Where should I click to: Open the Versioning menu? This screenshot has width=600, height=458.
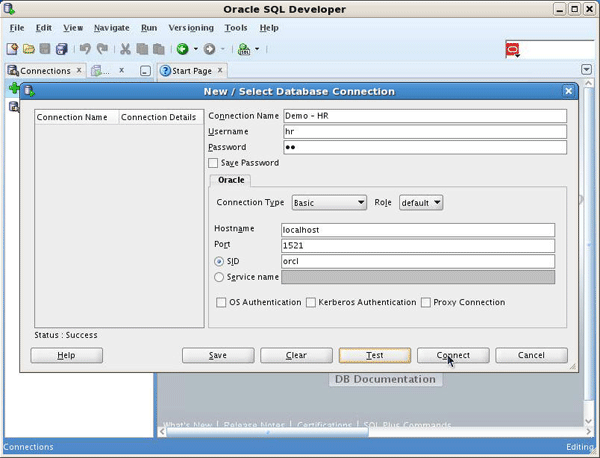click(190, 28)
